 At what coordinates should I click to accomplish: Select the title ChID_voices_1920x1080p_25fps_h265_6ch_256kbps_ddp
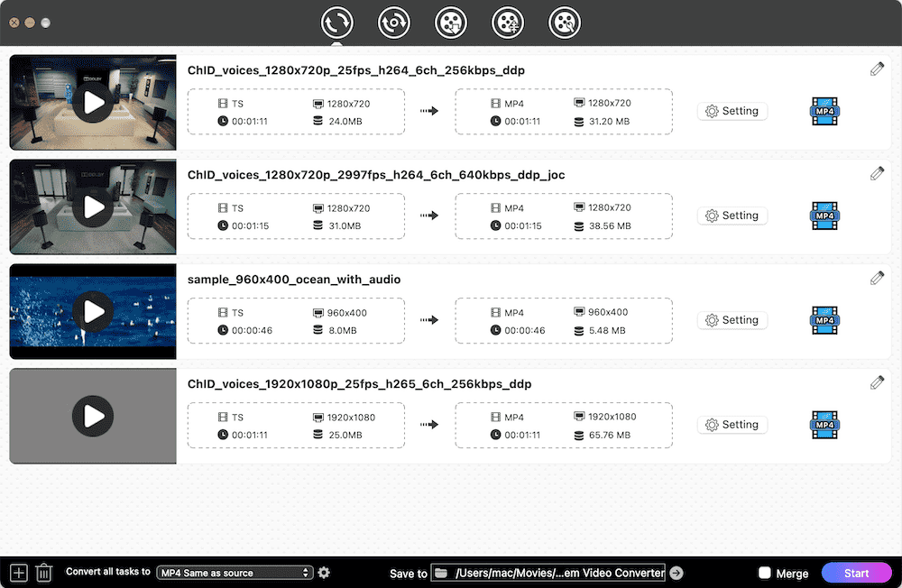point(360,384)
